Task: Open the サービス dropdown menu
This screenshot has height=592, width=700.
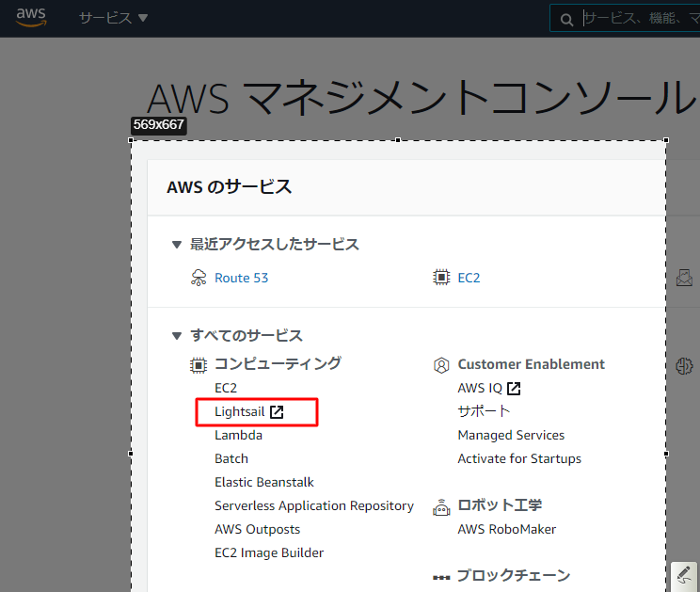Action: point(113,18)
